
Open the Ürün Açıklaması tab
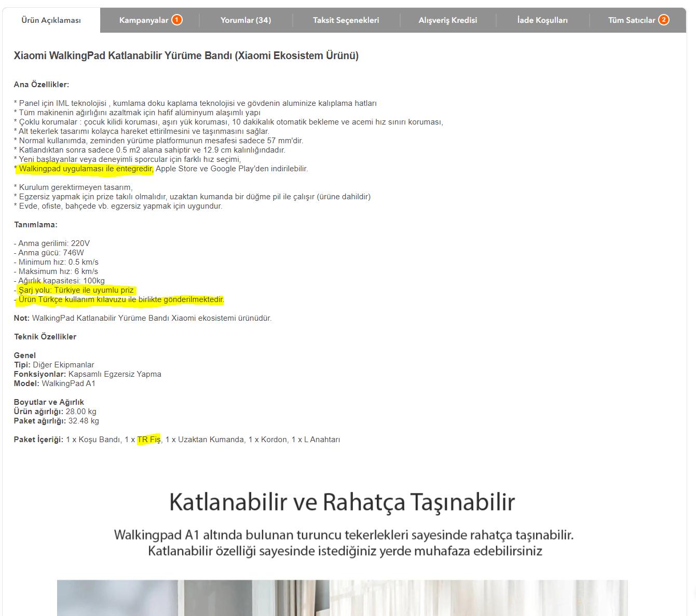[x=51, y=20]
